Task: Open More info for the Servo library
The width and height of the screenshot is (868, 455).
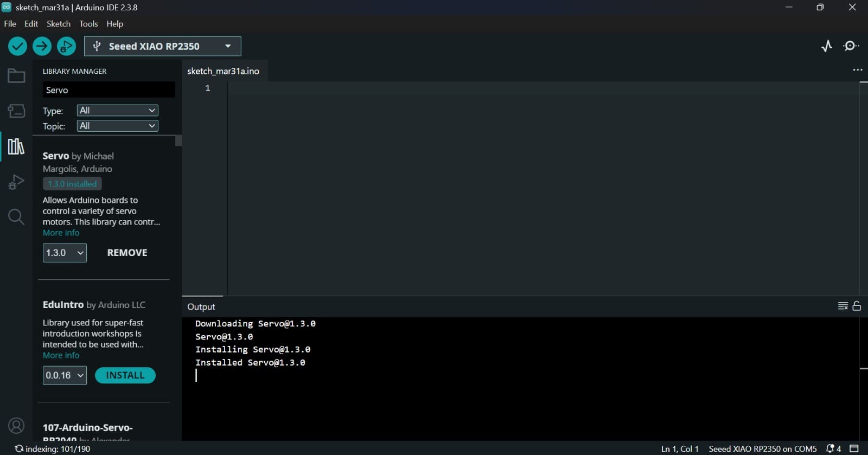Action: (61, 233)
